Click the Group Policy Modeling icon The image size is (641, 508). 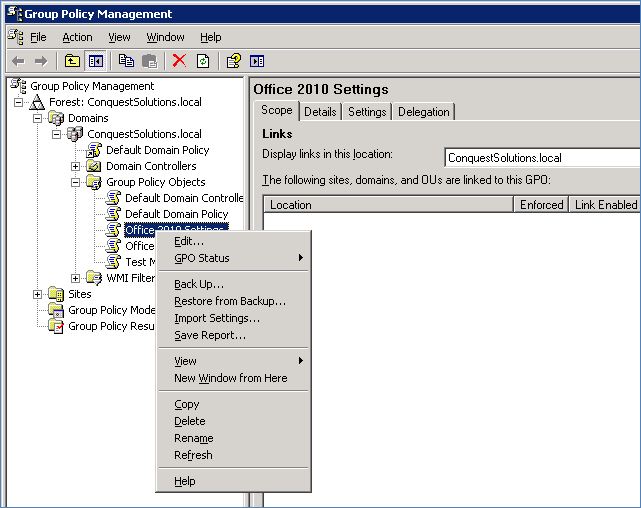[56, 310]
